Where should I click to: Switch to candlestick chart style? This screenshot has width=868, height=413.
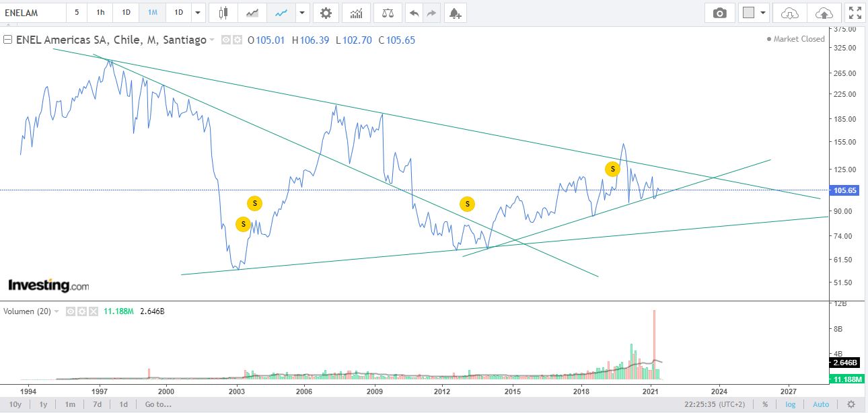point(223,13)
